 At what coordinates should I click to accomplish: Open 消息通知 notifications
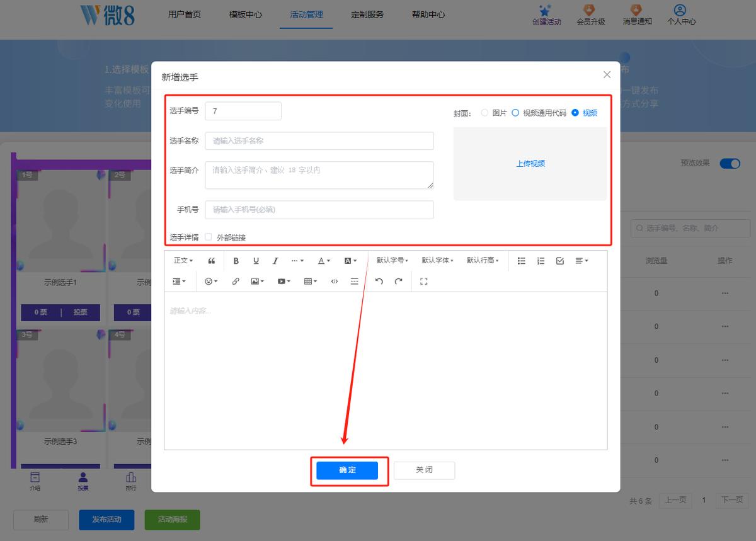637,14
